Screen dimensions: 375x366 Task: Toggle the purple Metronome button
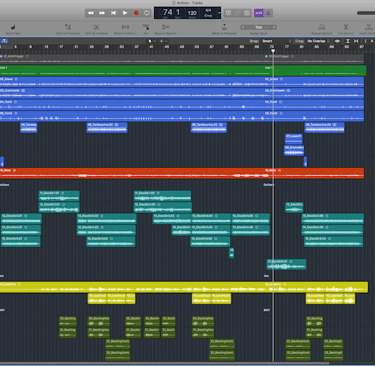coord(268,13)
